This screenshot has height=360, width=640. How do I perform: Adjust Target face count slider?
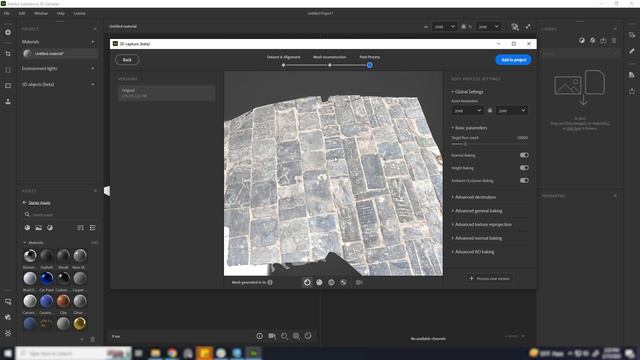(x=465, y=144)
